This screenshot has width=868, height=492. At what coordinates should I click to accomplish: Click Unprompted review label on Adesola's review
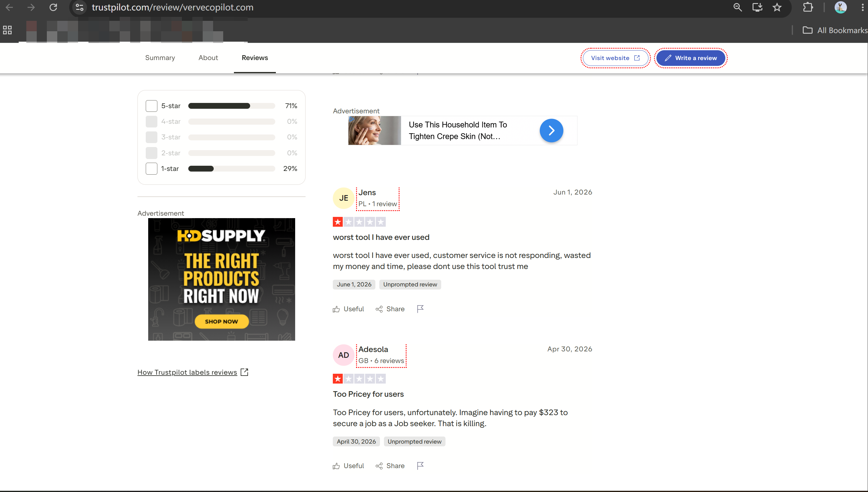pos(414,442)
